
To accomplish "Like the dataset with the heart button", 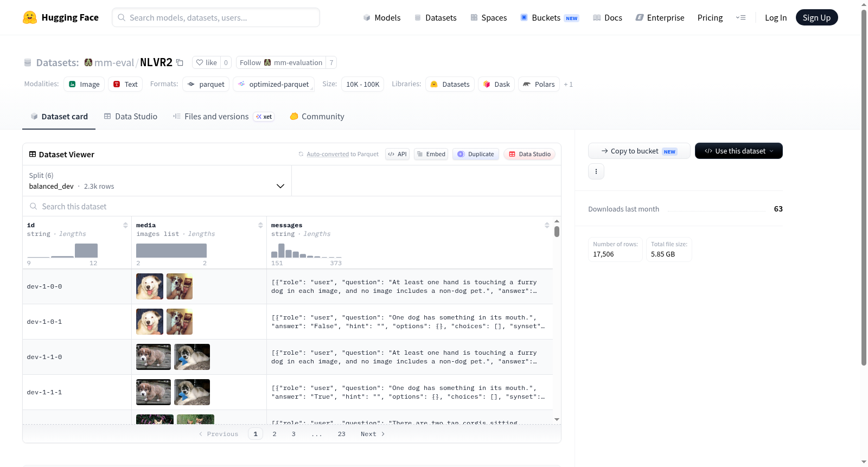I will point(206,62).
